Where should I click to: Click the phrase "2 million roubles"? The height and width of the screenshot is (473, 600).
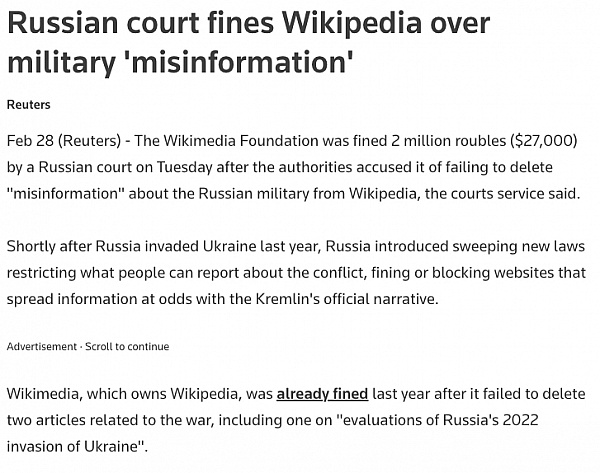(448, 141)
